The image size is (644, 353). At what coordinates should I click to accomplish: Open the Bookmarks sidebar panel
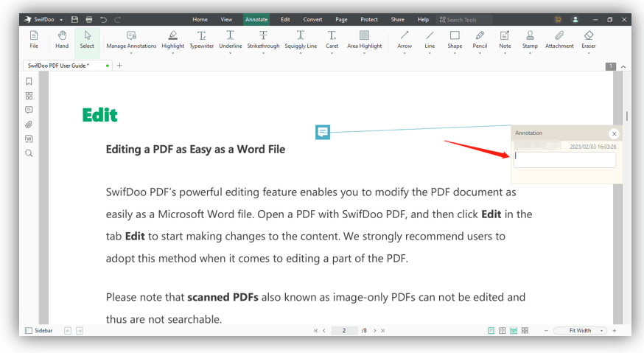pyautogui.click(x=29, y=81)
